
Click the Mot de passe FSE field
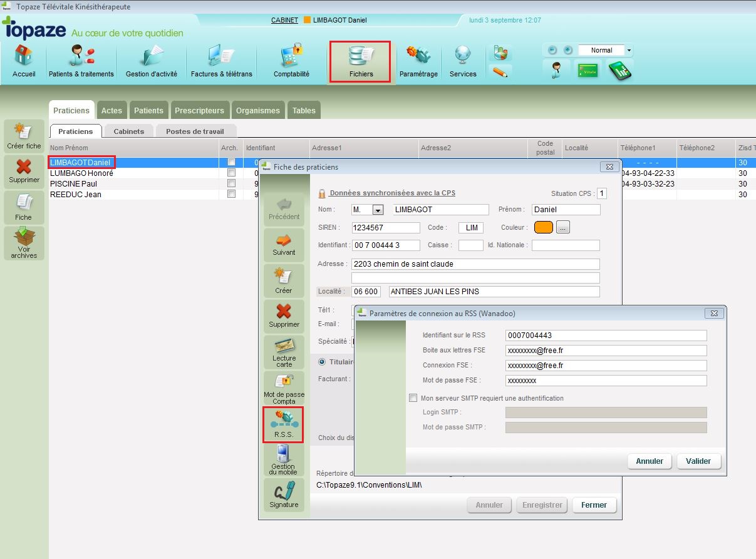click(x=606, y=381)
